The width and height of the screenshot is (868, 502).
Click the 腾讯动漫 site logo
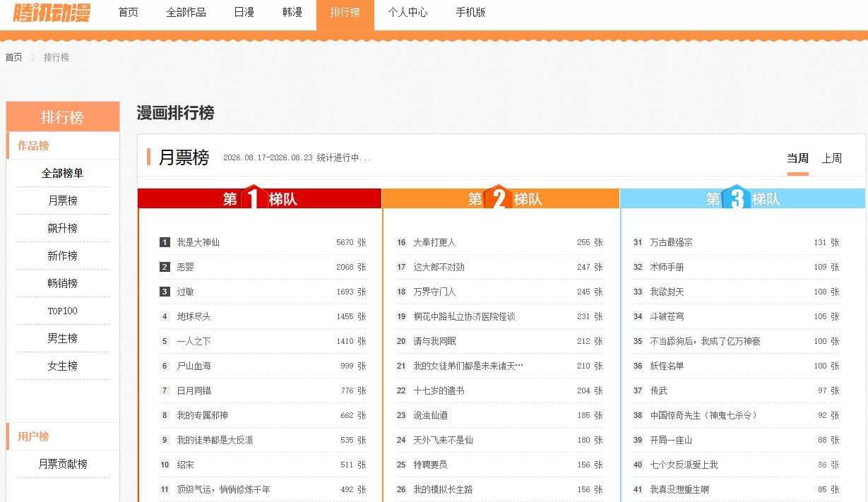tap(52, 12)
